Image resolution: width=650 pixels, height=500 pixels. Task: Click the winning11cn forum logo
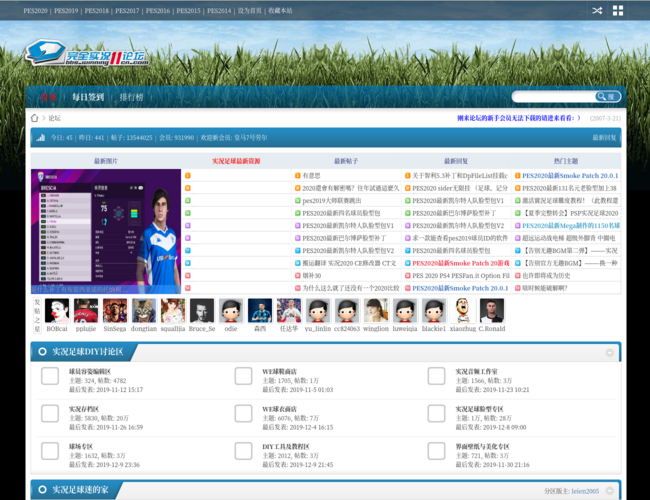pyautogui.click(x=86, y=53)
